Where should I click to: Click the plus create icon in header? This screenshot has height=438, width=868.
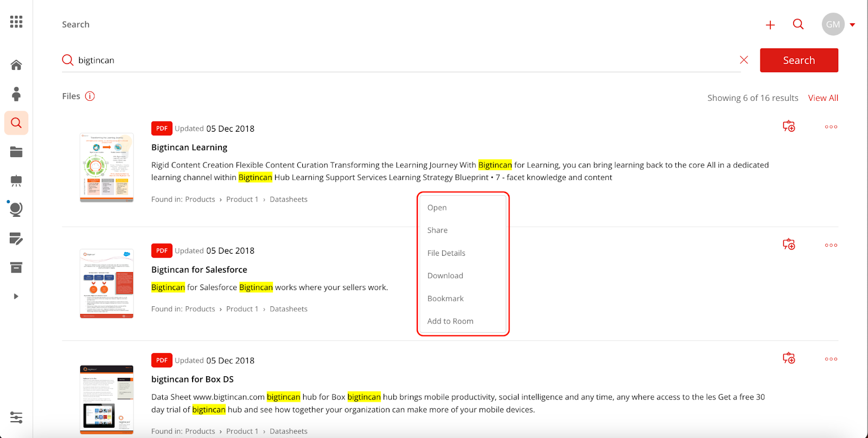click(770, 25)
